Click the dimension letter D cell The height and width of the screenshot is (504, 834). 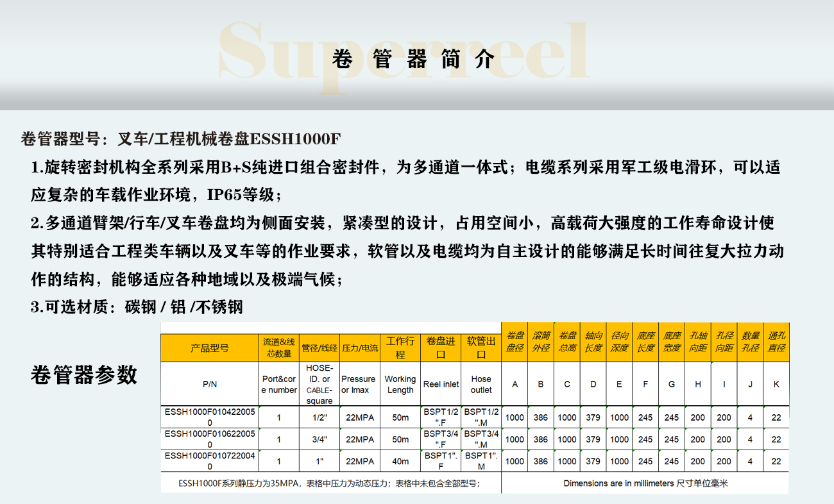[593, 384]
